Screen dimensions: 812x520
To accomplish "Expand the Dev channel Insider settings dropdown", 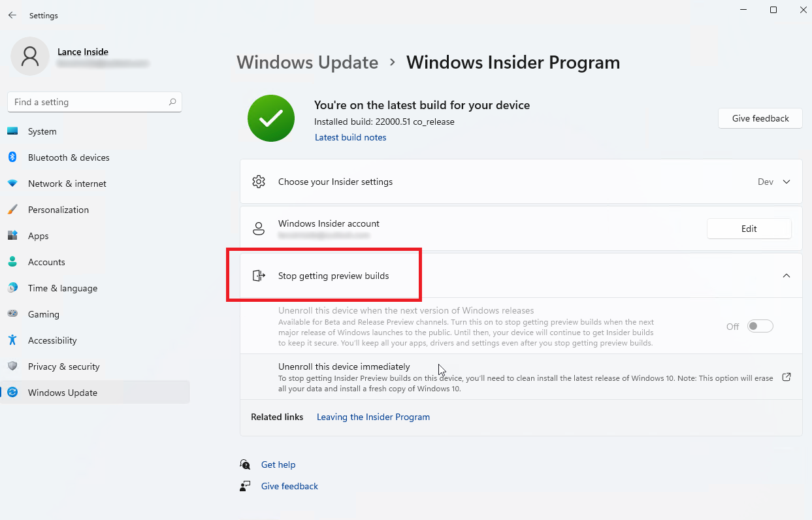I will pos(775,182).
